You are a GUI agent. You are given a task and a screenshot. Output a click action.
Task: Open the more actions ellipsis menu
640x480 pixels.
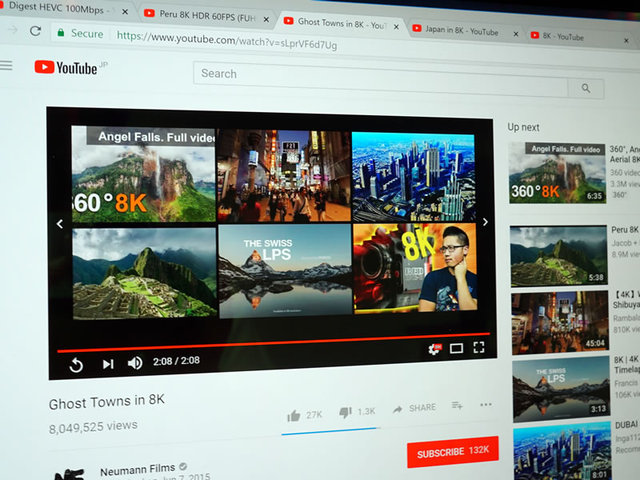486,405
